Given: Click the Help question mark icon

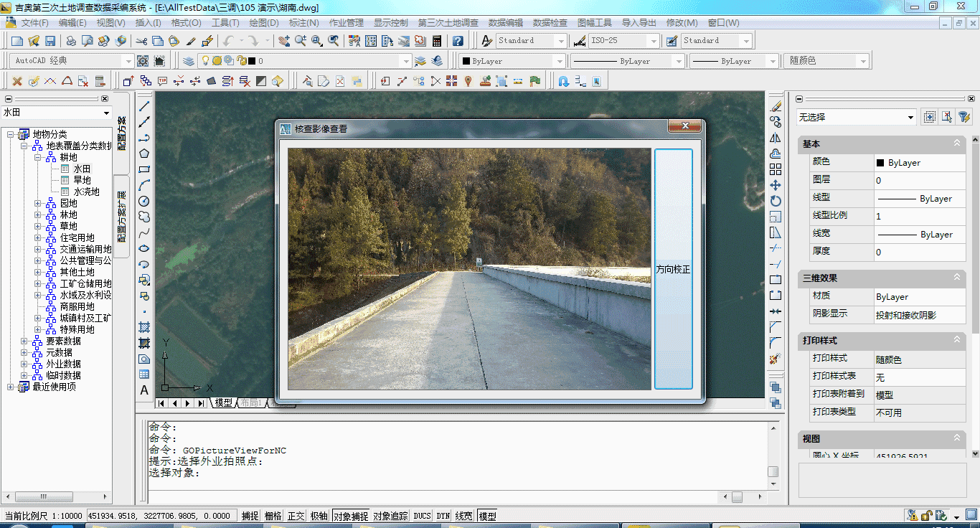Looking at the screenshot, I should 458,41.
